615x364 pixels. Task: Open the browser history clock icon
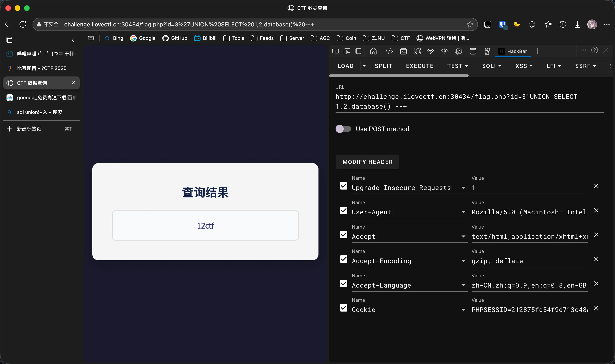pos(563,24)
